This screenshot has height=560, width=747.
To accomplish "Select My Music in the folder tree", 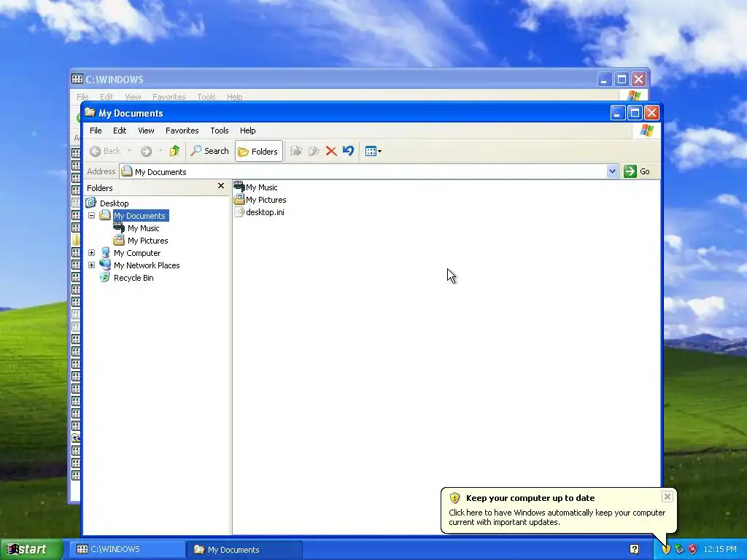I will [x=144, y=228].
